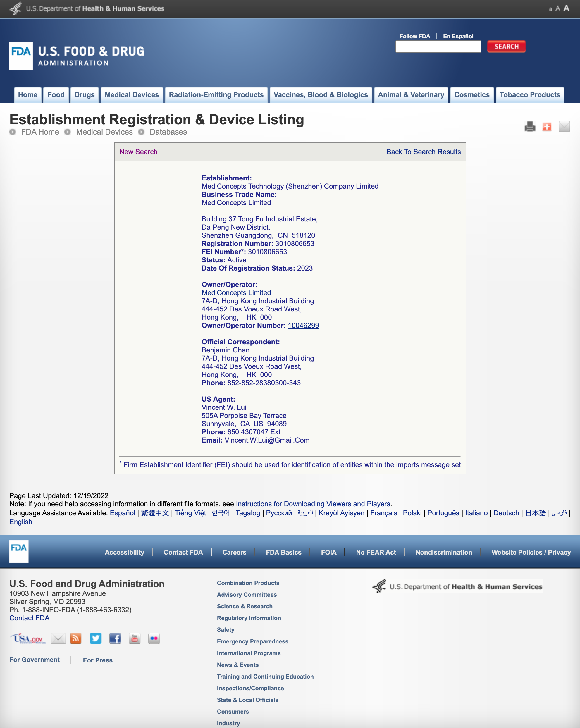Image resolution: width=580 pixels, height=728 pixels.
Task: Click the email page envelope icon
Action: pos(564,127)
